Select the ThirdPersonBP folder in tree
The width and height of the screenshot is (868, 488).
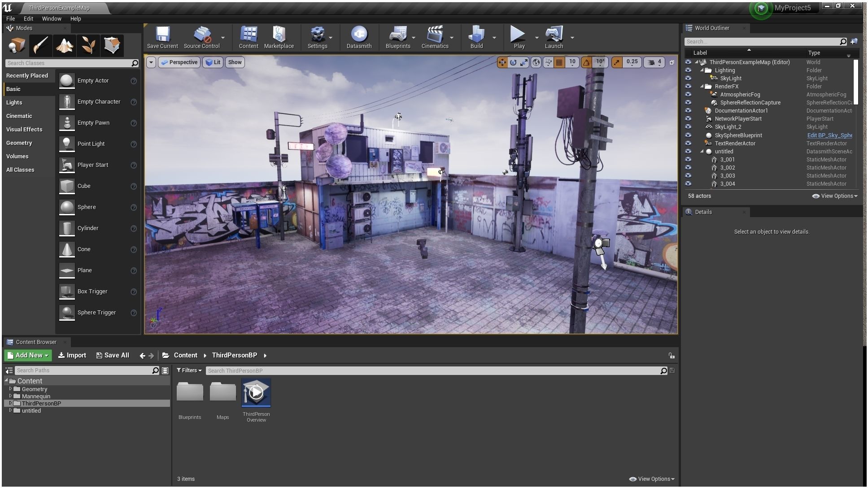pyautogui.click(x=41, y=403)
